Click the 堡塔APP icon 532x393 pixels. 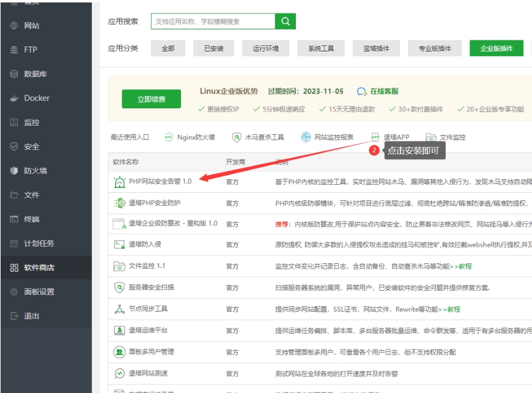coord(375,137)
